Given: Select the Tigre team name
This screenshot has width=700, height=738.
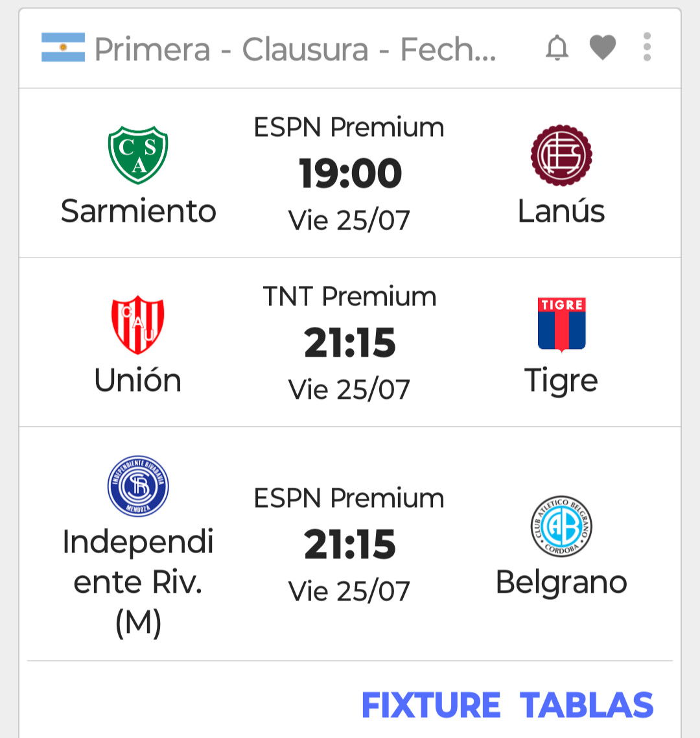Looking at the screenshot, I should [561, 381].
